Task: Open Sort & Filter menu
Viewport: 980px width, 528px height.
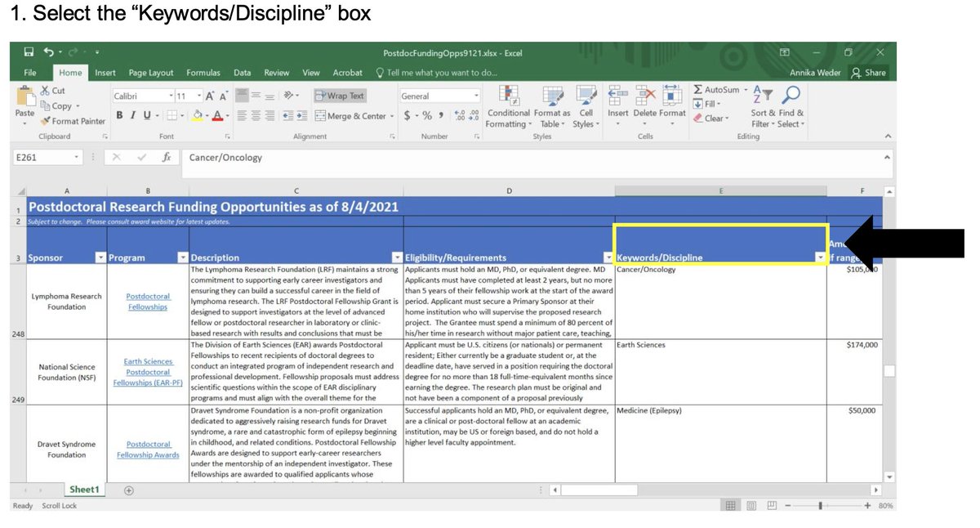Action: 762,107
